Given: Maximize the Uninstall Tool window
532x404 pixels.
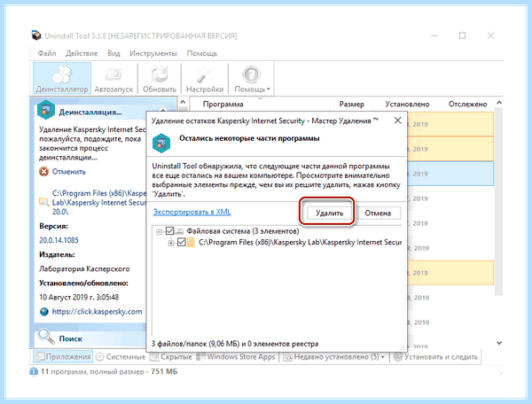Looking at the screenshot, I should click(462, 35).
